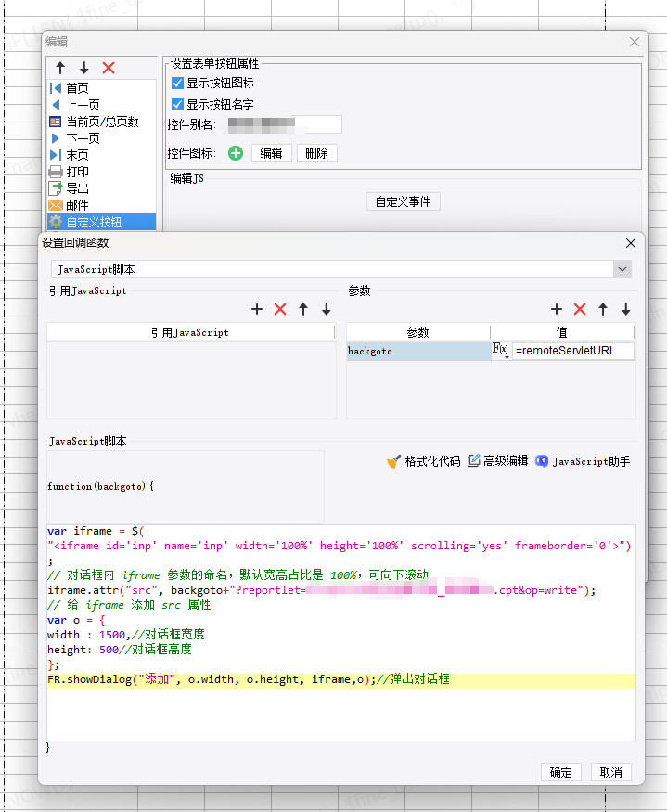
Task: Remove the selected parameter with red X
Action: [x=580, y=310]
